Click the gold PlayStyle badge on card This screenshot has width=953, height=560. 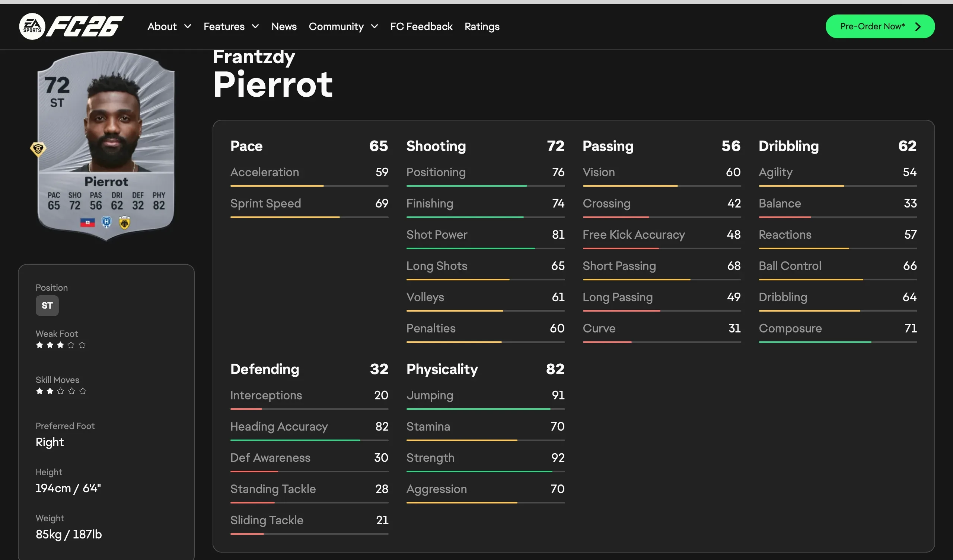pos(38,149)
